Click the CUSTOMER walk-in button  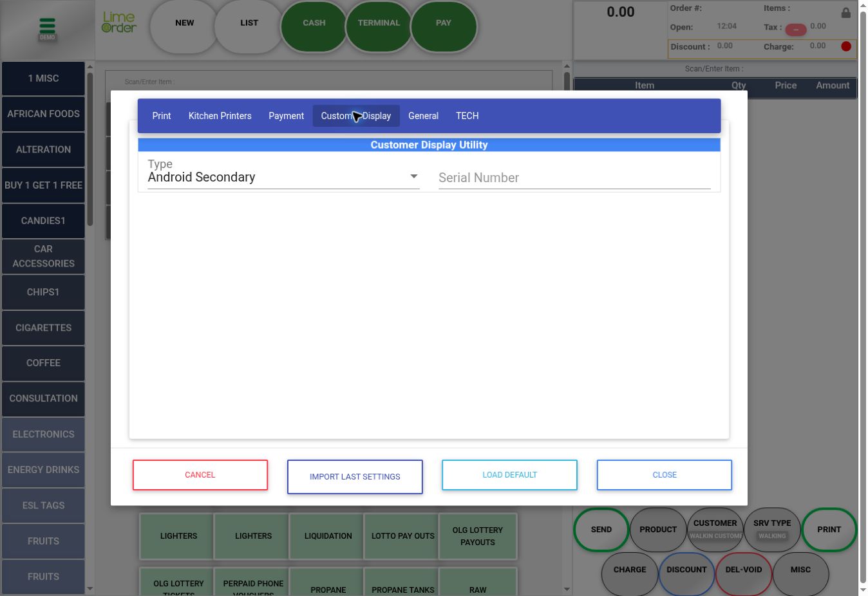pyautogui.click(x=715, y=530)
